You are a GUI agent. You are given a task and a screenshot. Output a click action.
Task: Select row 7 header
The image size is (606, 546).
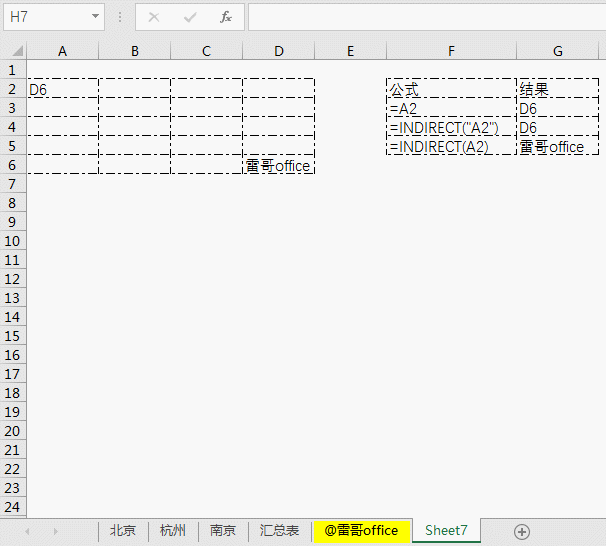tap(12, 184)
